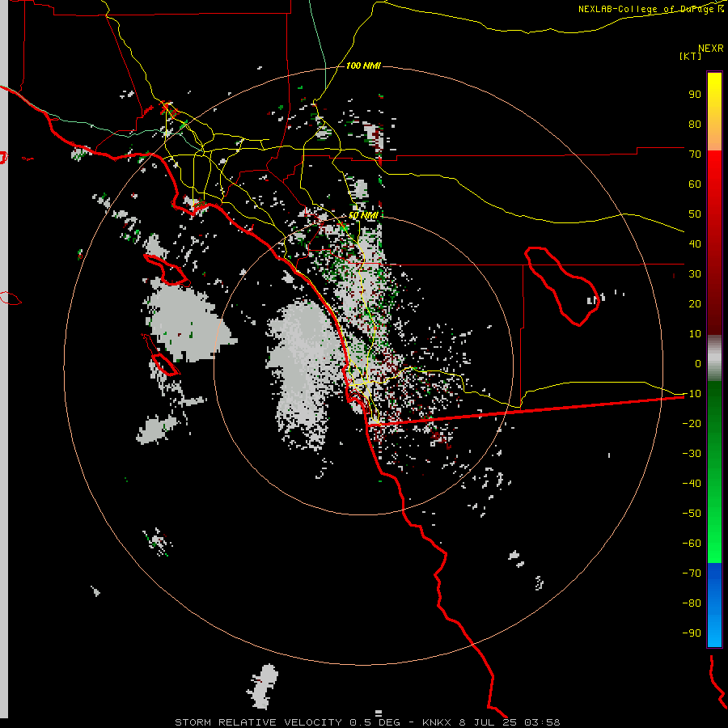728x728 pixels.
Task: Click the "50 NMI" range ring label
Action: [x=363, y=215]
